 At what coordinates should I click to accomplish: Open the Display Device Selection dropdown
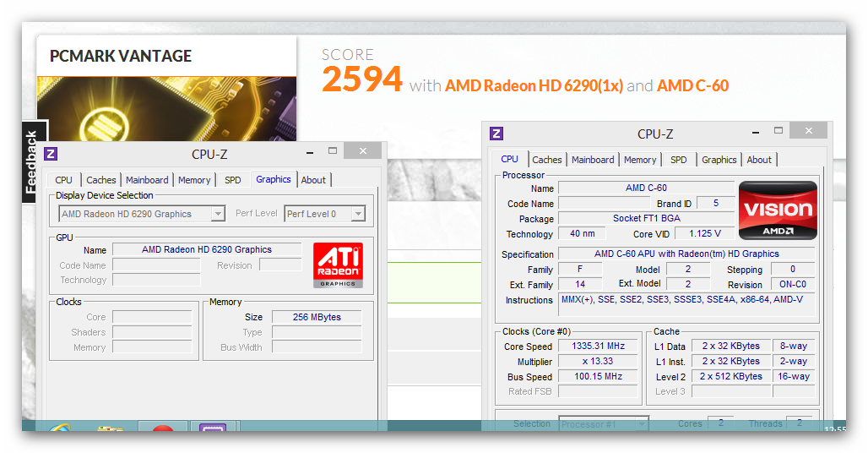(218, 214)
